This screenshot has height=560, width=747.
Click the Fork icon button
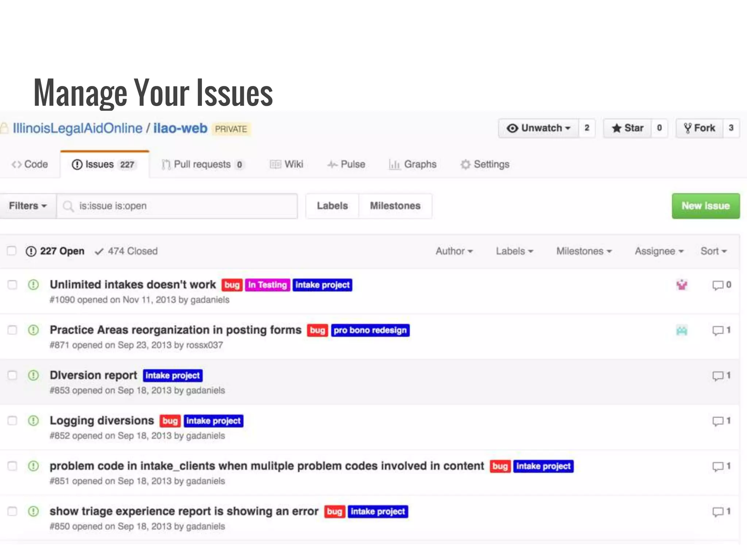[699, 128]
